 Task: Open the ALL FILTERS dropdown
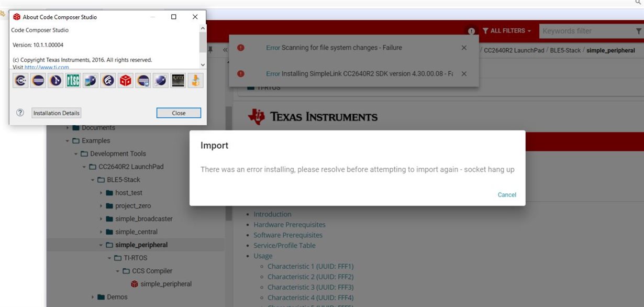tap(507, 31)
